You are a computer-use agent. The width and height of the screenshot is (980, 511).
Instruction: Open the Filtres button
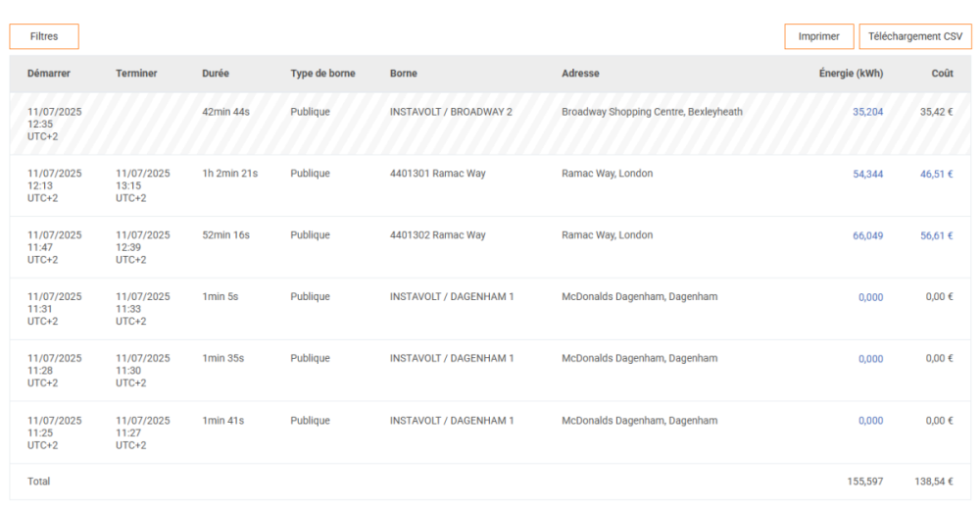click(44, 36)
